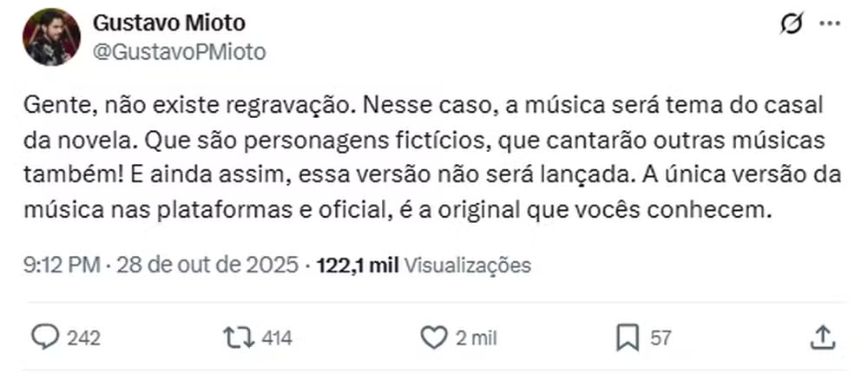Open the @GustavoPMioto handle link
868x374 pixels.
pos(178,52)
